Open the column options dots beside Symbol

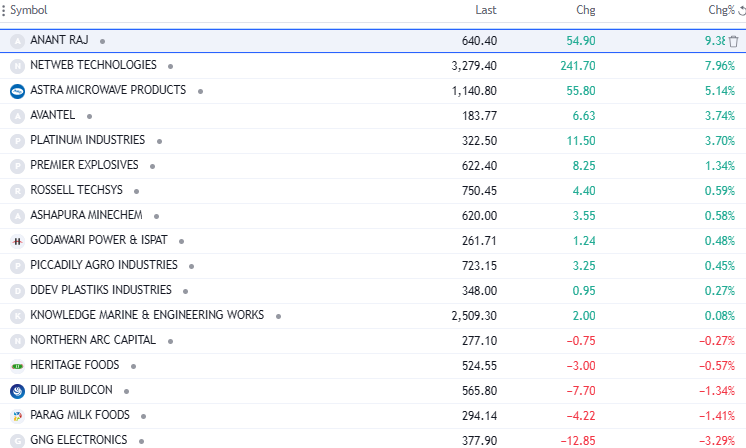point(3,10)
